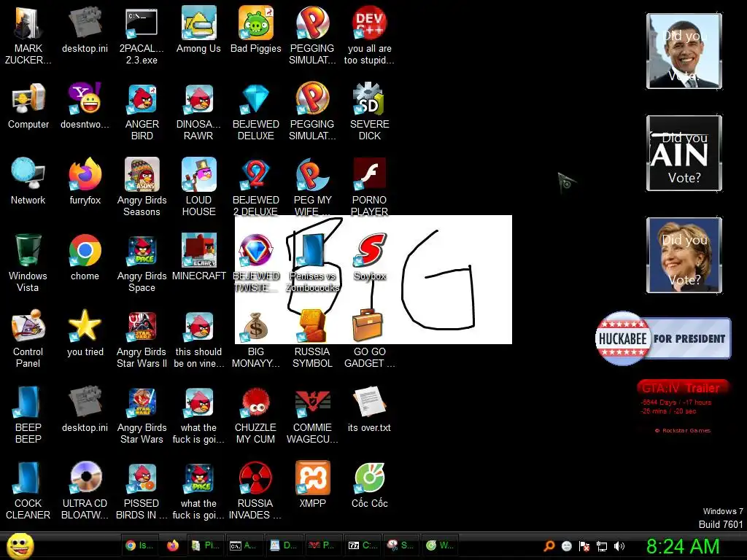Click the 8:24 AM taskbar clock
Screen dimensions: 747x560
(x=683, y=546)
